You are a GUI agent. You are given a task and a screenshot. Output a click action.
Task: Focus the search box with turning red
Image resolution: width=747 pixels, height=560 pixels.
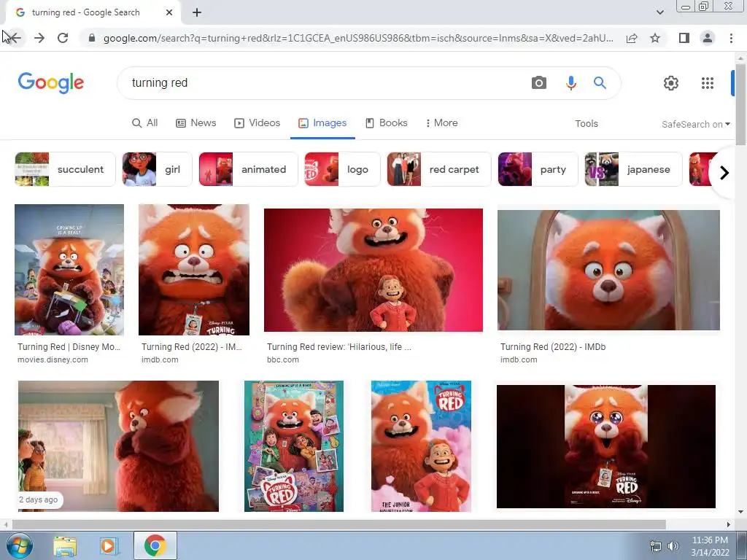click(x=324, y=83)
